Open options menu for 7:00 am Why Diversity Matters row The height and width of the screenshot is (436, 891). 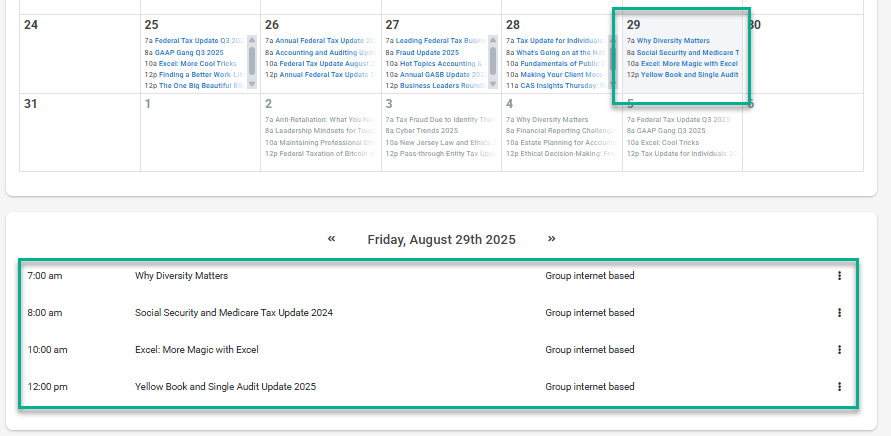coord(839,276)
